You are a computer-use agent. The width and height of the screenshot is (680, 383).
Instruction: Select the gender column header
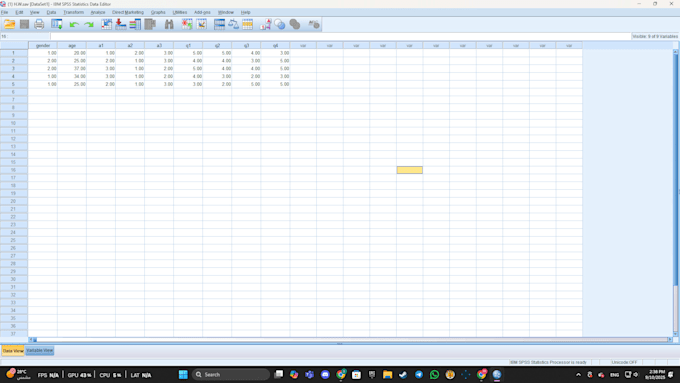[x=43, y=46]
